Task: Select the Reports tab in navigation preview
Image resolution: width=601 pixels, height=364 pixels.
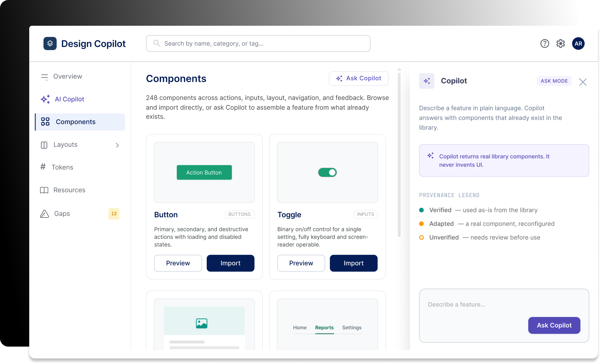Action: [324, 328]
